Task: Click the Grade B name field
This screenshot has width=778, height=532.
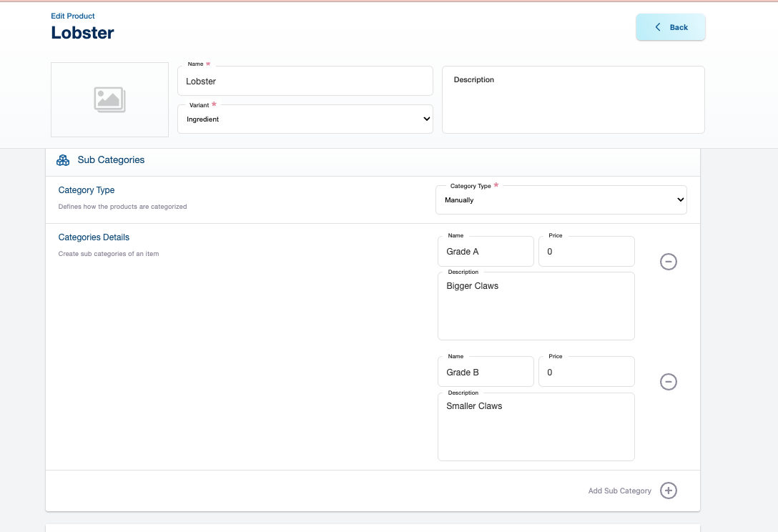Action: 486,373
